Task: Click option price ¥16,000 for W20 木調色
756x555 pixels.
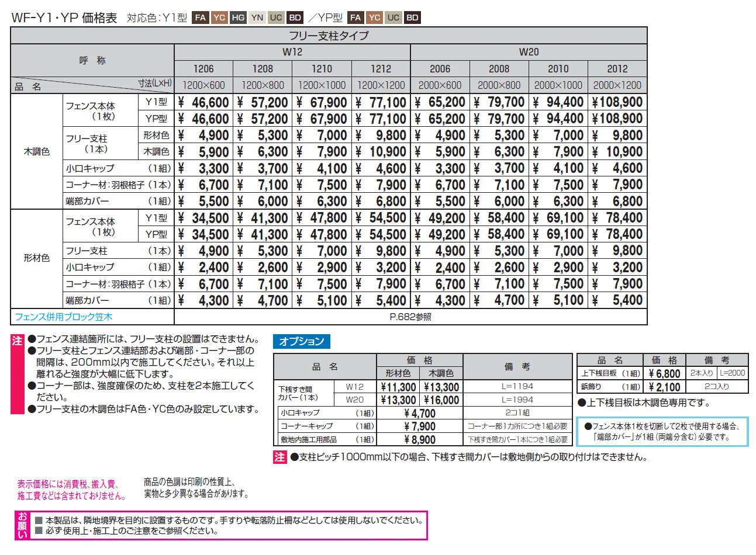Action: click(x=441, y=400)
